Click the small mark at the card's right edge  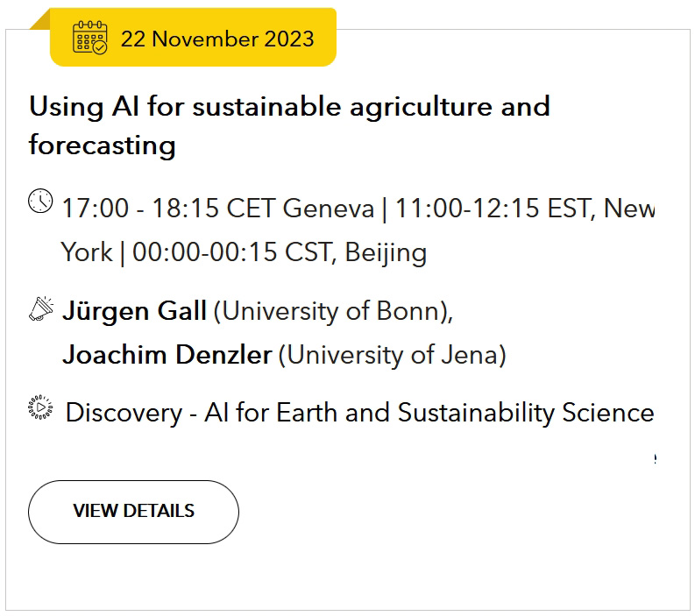[655, 459]
